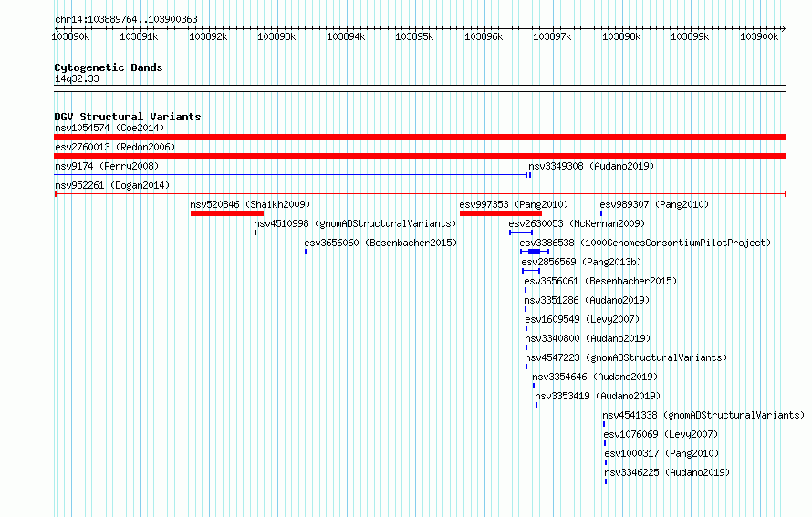
Task: Click the nsv9174 (Perry2008) label
Action: [x=107, y=166]
